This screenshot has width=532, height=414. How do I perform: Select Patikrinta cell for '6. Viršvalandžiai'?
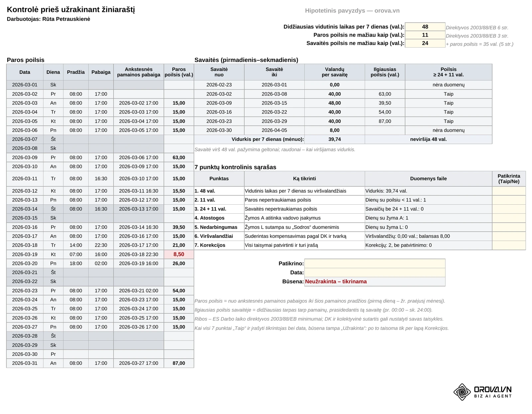(509, 236)
